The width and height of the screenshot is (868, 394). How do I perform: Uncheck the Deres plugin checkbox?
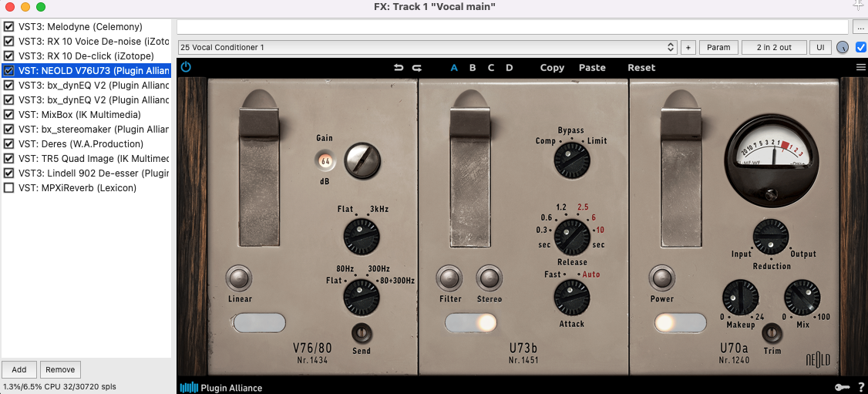(x=8, y=144)
